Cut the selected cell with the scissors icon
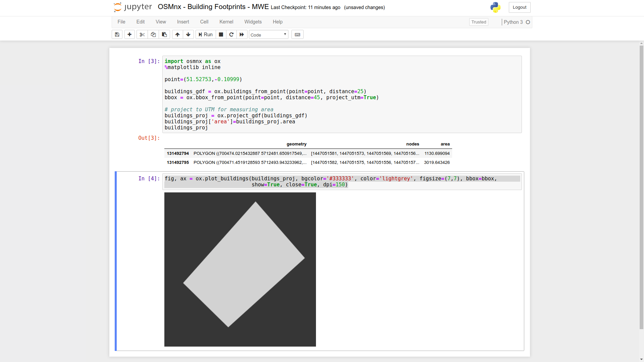Viewport: 644px width, 362px height. [142, 35]
